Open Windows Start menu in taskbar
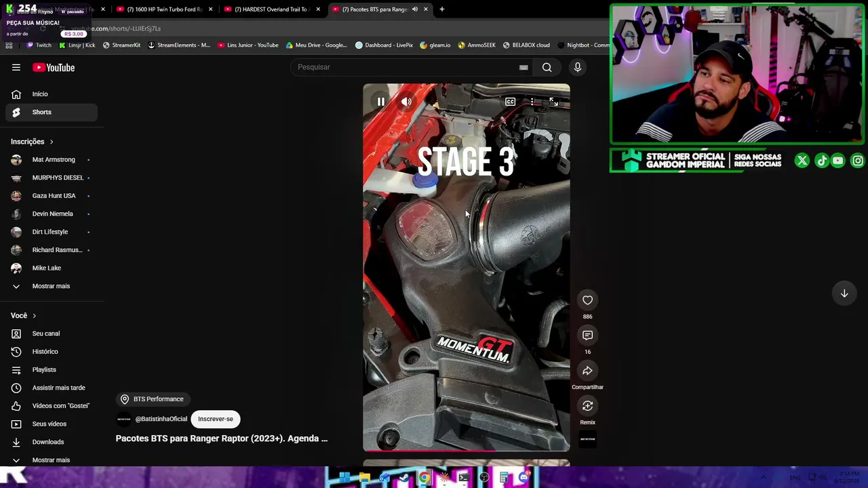The height and width of the screenshot is (488, 868). click(x=344, y=478)
